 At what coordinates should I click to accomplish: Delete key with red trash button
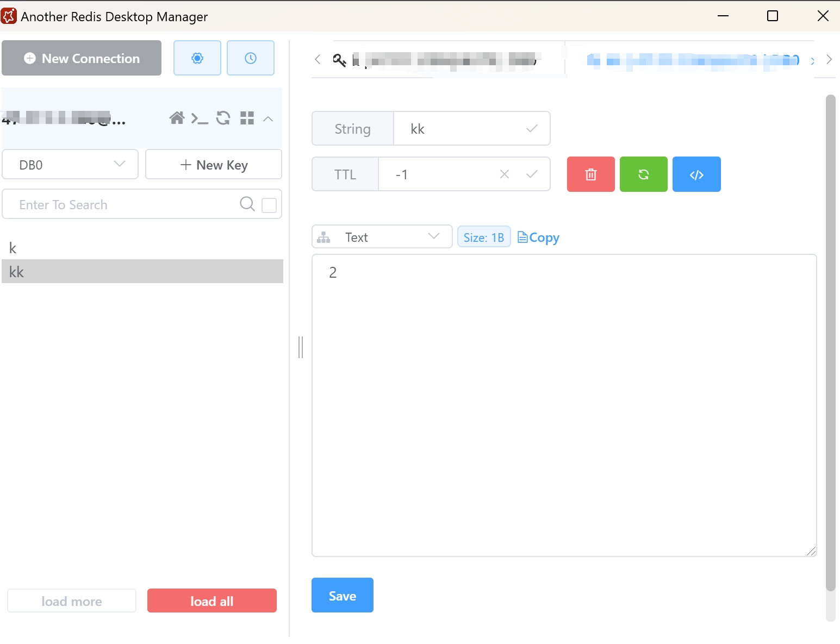pos(591,174)
